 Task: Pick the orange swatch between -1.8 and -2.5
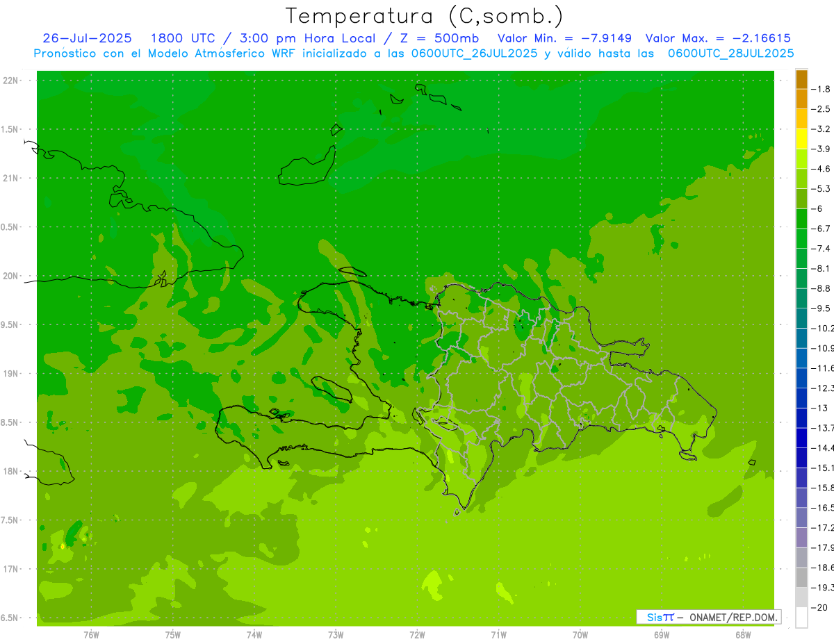pyautogui.click(x=801, y=99)
